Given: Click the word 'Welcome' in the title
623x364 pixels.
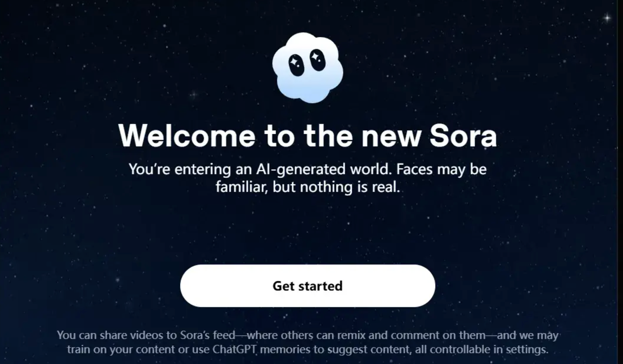Looking at the screenshot, I should pos(187,136).
